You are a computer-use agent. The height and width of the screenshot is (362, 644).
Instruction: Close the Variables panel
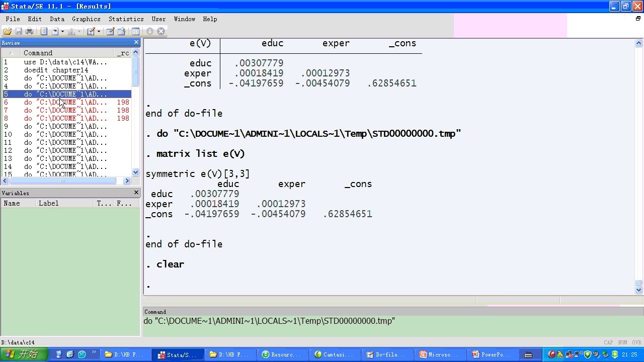coord(136,193)
